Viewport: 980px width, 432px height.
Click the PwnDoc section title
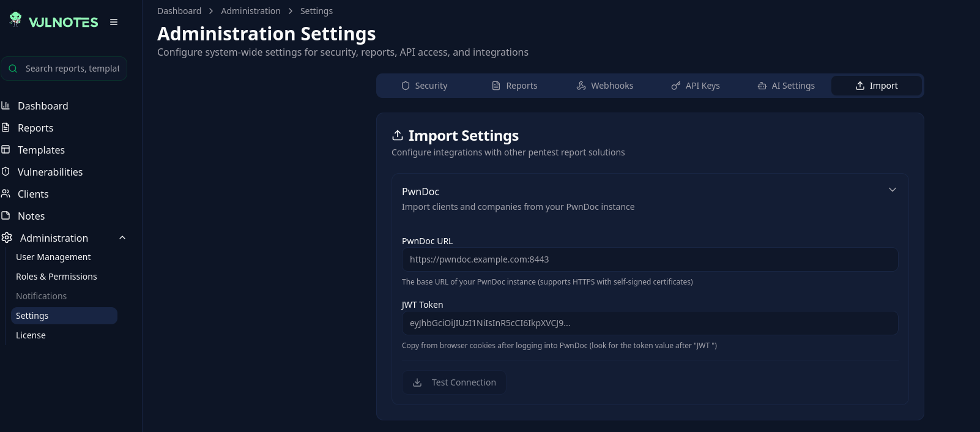pos(420,192)
